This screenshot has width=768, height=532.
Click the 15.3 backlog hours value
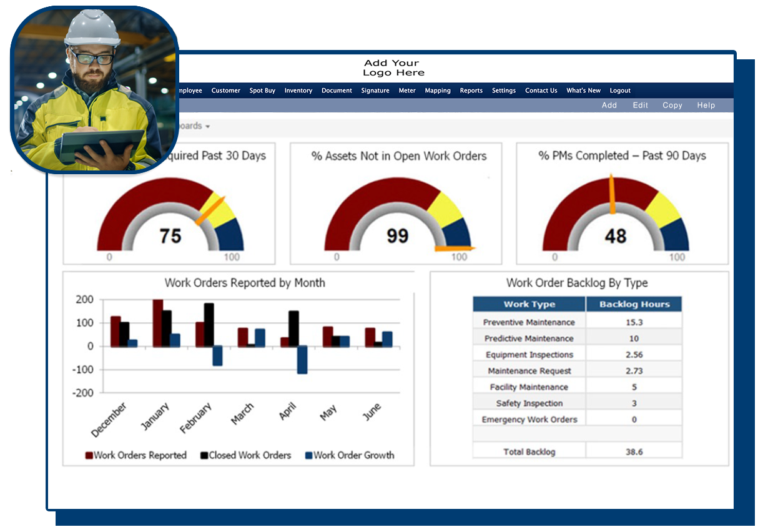(x=634, y=322)
